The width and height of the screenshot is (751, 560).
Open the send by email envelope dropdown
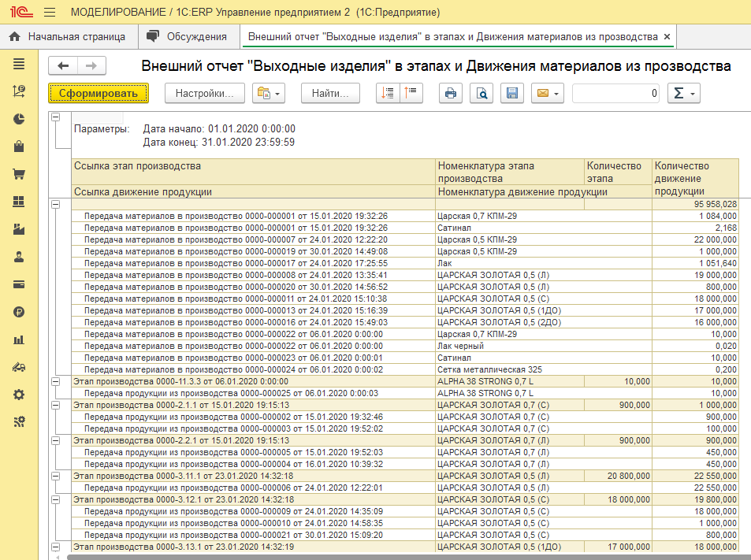click(x=548, y=93)
